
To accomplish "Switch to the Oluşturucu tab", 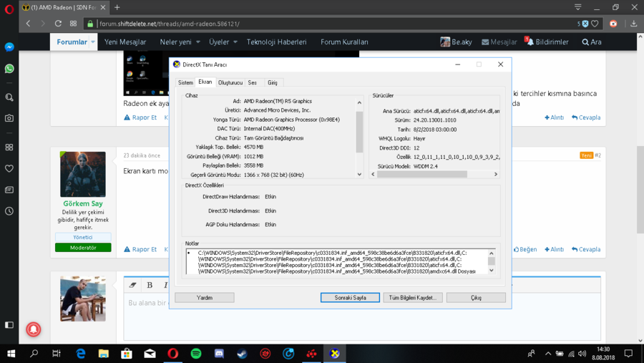I will coord(230,82).
